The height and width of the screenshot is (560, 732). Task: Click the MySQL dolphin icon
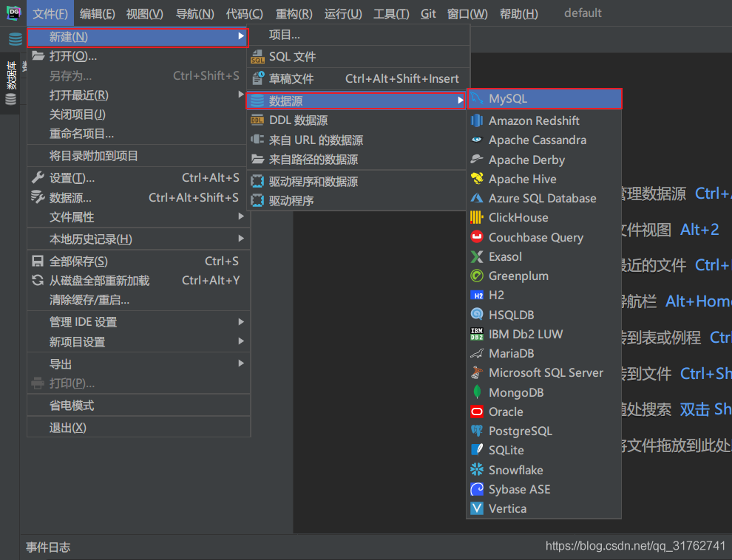(477, 99)
